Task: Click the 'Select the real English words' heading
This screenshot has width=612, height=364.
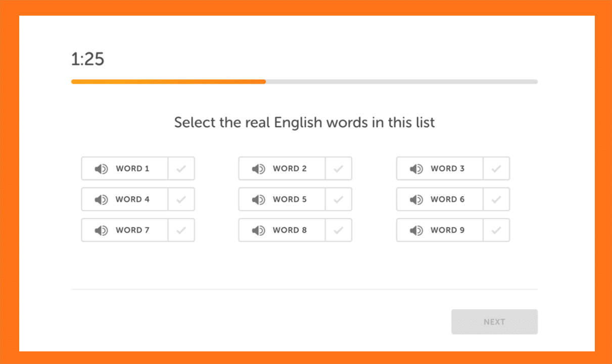Action: point(304,123)
